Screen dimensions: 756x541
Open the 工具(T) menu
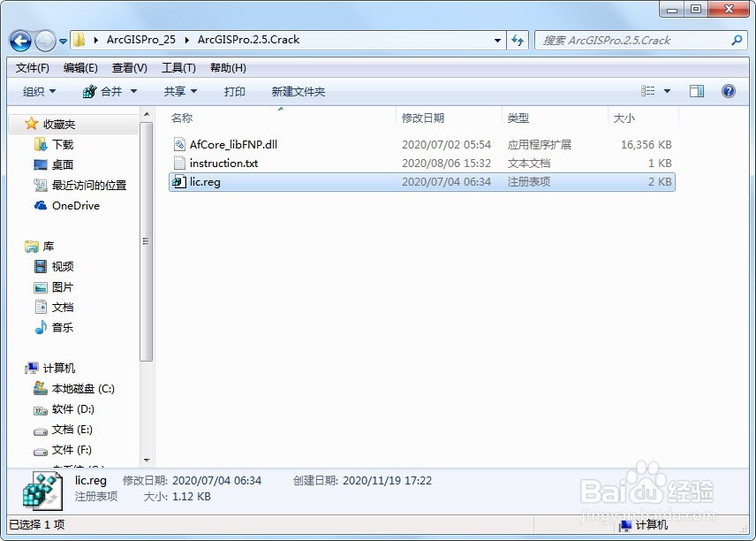click(x=178, y=68)
